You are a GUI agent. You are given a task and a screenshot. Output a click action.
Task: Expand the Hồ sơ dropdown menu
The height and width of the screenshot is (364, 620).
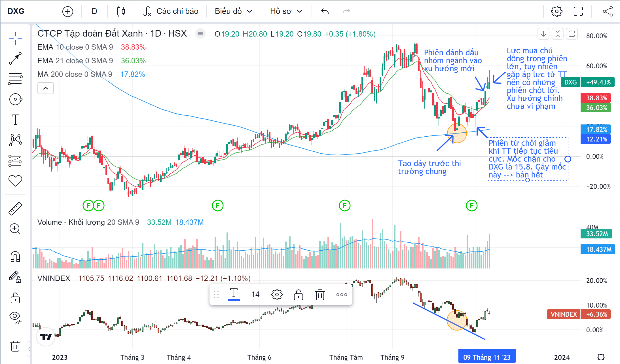[x=286, y=11]
